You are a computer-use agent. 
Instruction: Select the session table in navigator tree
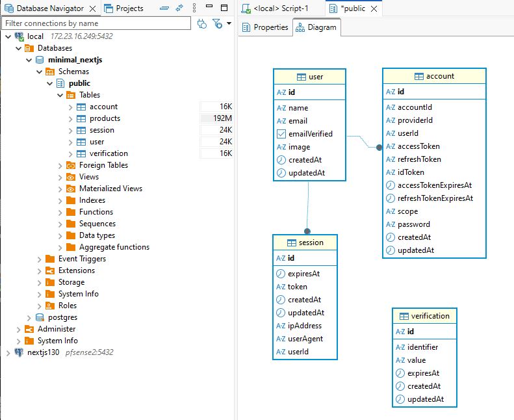click(x=101, y=130)
